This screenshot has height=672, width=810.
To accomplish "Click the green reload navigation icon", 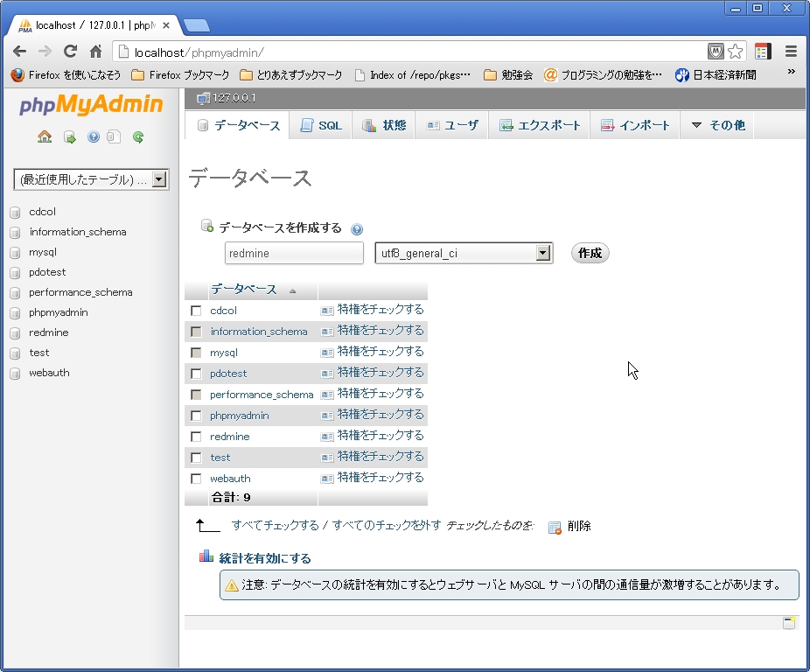I will [138, 137].
